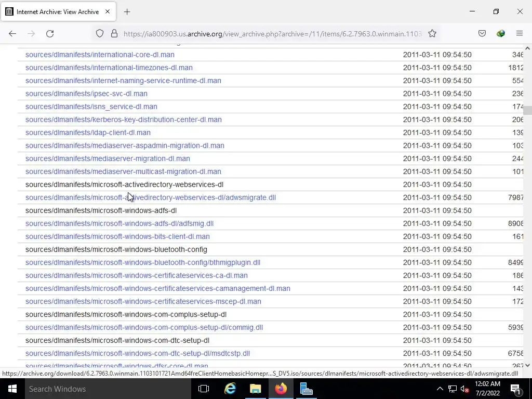The image size is (532, 399).
Task: Select the Internet Archive: View Archive tab
Action: (x=58, y=11)
